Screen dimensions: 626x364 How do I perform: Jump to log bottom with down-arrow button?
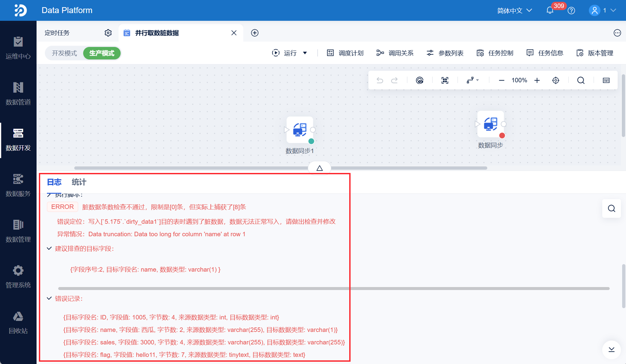[x=612, y=350]
